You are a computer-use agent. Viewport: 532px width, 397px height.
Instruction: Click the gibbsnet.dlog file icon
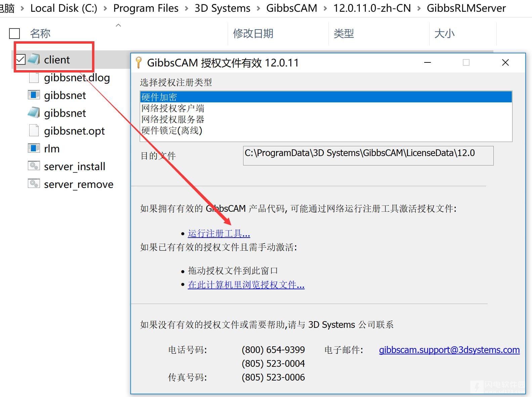coord(34,77)
